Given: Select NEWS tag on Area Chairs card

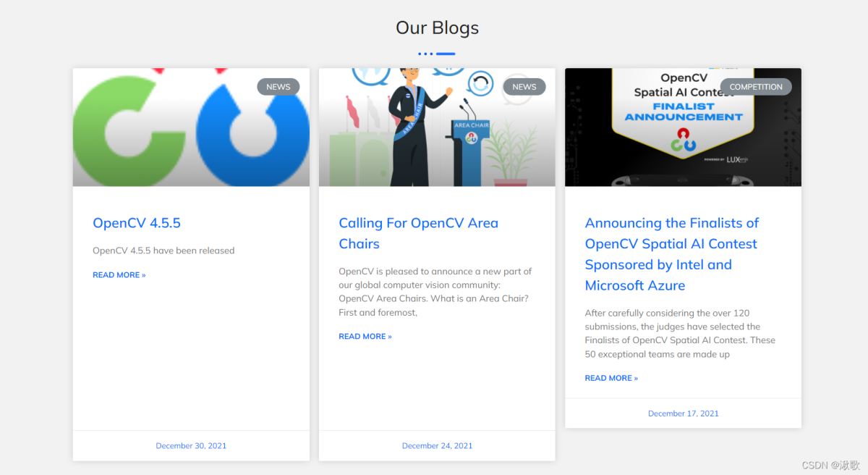Looking at the screenshot, I should (524, 87).
